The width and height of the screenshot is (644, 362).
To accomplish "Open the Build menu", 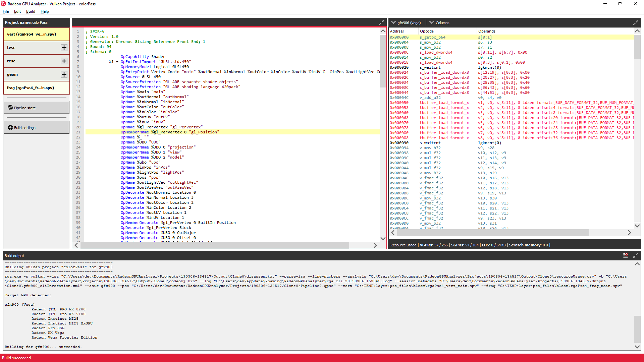I will 31,11.
